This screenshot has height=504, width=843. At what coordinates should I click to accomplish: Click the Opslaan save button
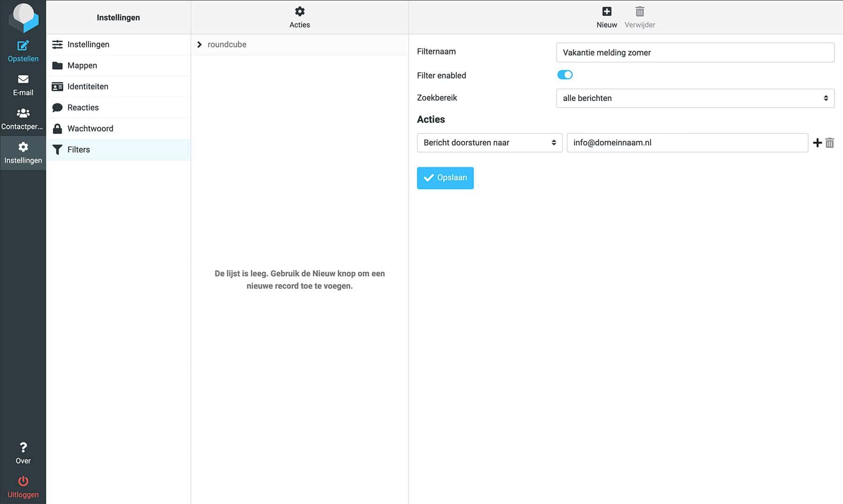(445, 178)
